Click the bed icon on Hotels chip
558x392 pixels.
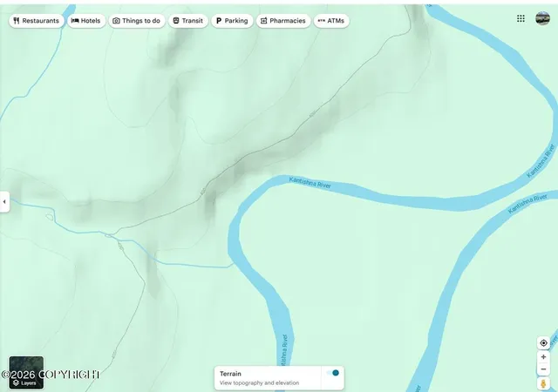[x=75, y=21]
